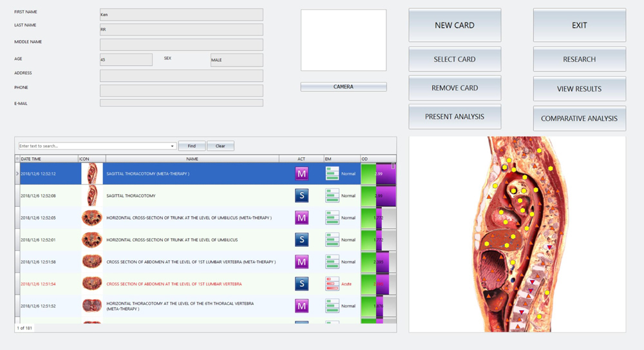Click the M icon for Trunk Umbilicus Meta-Therapy row
Viewport: 644px width, 350px height.
coord(301,218)
